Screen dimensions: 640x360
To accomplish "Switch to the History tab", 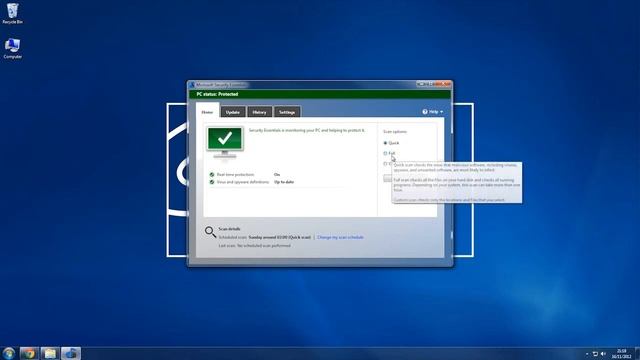I will [x=259, y=112].
